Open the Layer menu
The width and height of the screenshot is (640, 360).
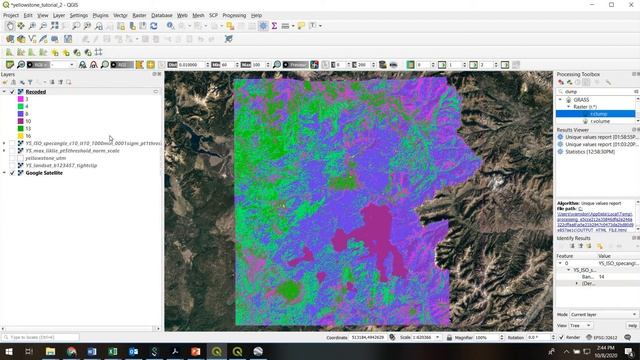tap(59, 16)
